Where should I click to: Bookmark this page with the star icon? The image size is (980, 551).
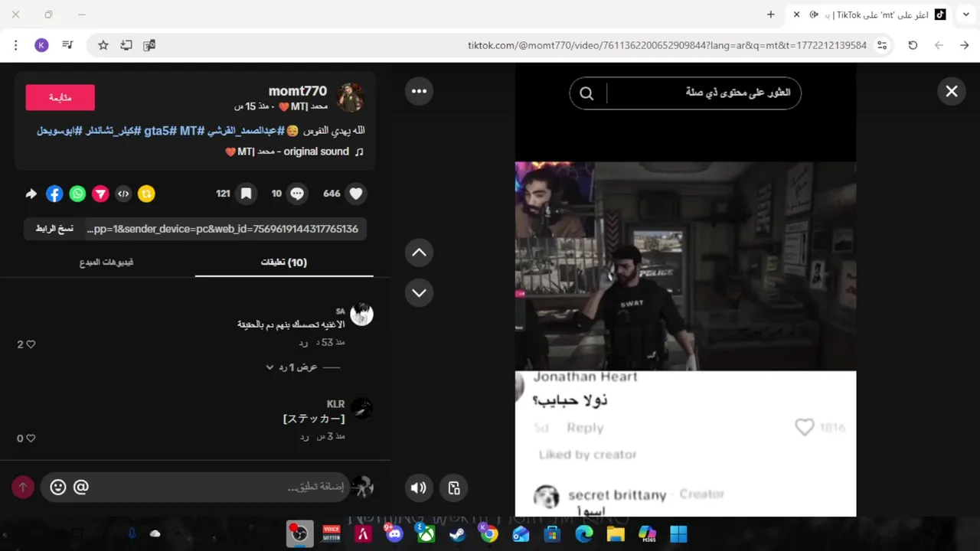(x=103, y=45)
